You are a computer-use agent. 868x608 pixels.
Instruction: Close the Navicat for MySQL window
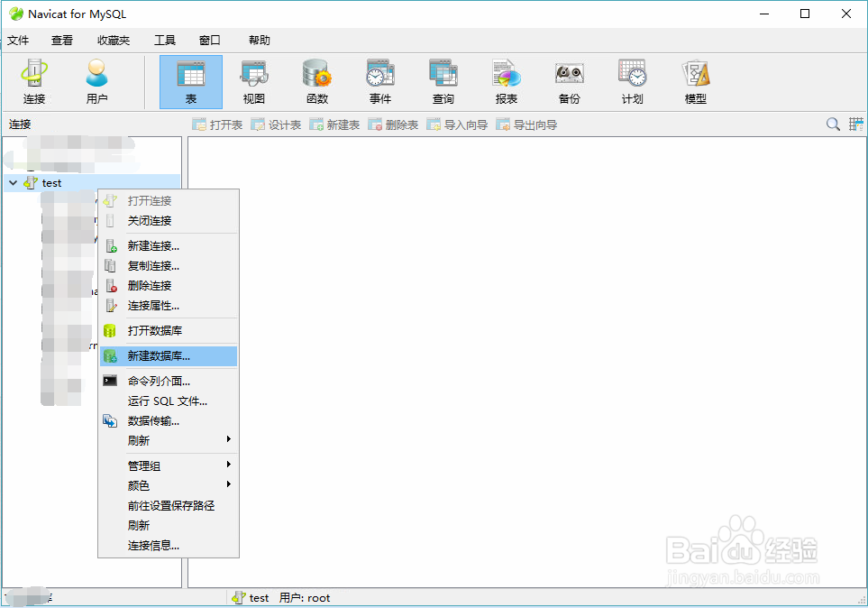tap(846, 14)
